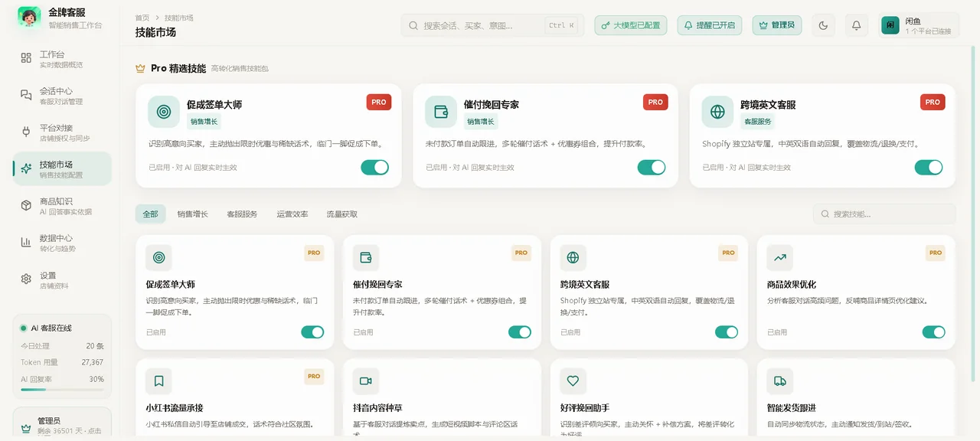980x441 pixels.
Task: Click the 客服服务 tag on featured 跨境英文客服
Action: 757,122
